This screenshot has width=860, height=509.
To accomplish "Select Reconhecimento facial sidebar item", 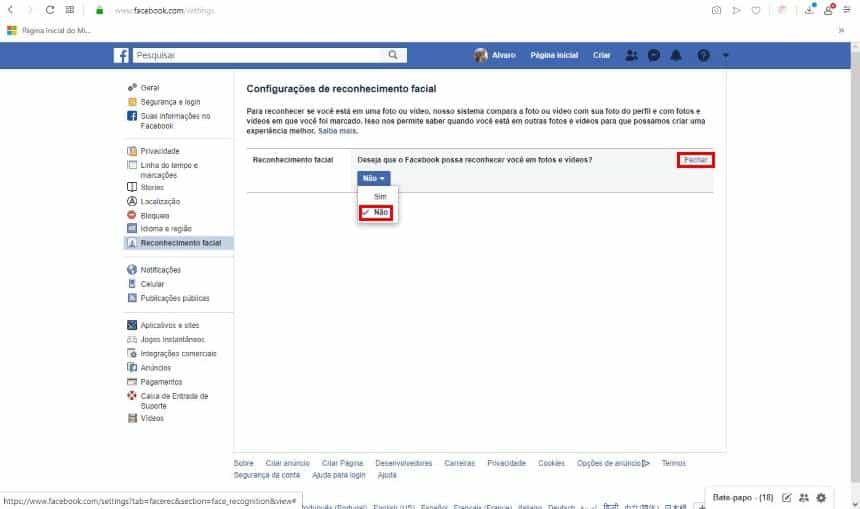I will click(x=179, y=243).
